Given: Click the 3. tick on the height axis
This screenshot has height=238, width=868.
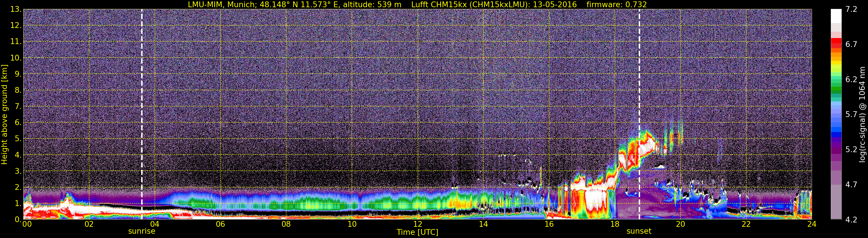Looking at the screenshot, I should point(18,171).
